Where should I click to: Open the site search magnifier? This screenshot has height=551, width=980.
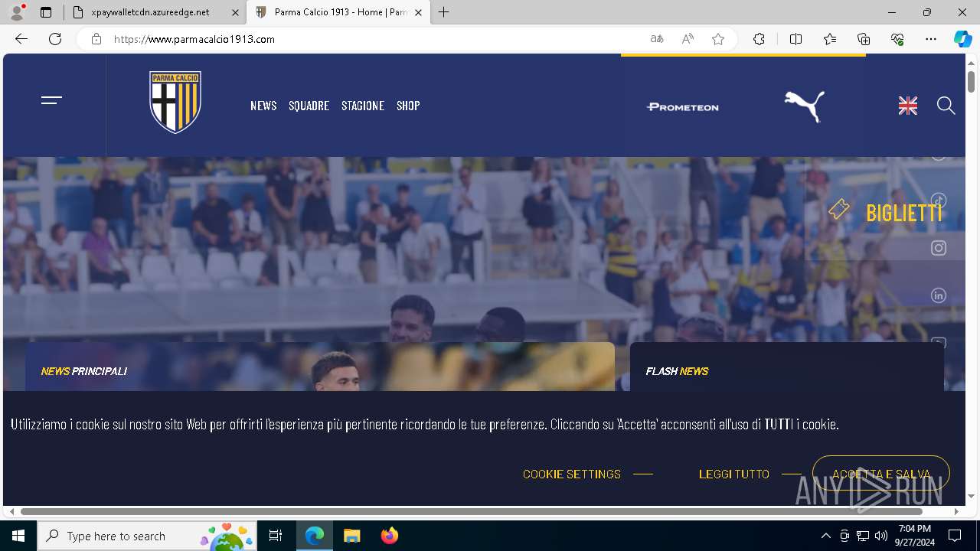(x=946, y=106)
